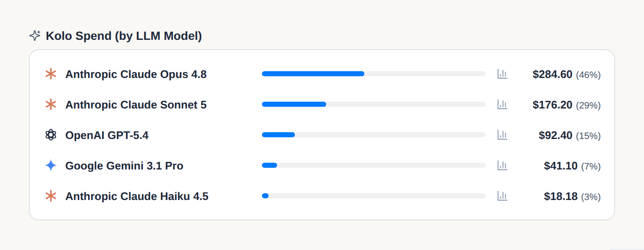
Task: Select the OpenAI GPT-5.4 label
Action: [x=107, y=136]
